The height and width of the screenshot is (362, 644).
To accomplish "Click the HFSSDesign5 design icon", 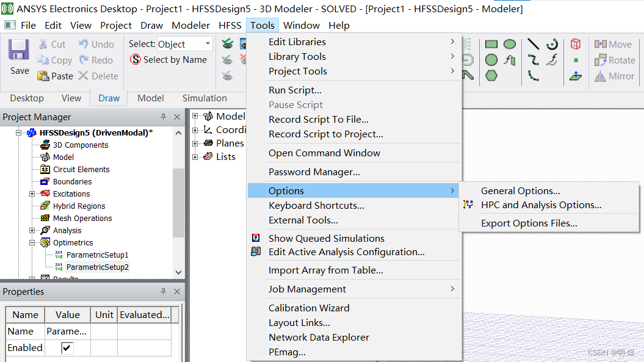I will click(x=32, y=132).
